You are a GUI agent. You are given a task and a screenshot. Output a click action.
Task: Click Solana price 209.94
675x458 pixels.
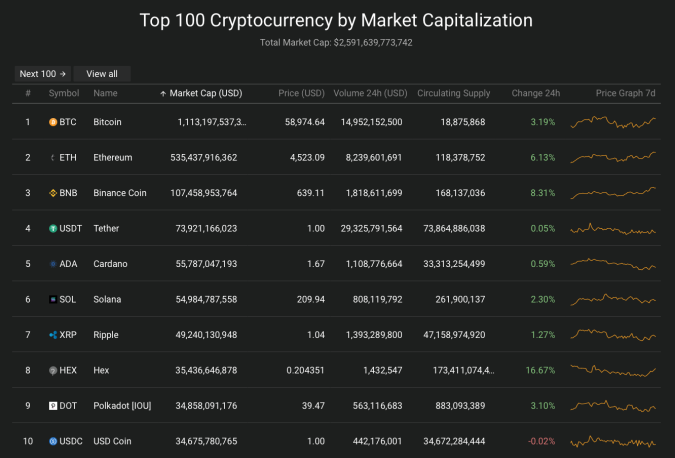pyautogui.click(x=311, y=299)
